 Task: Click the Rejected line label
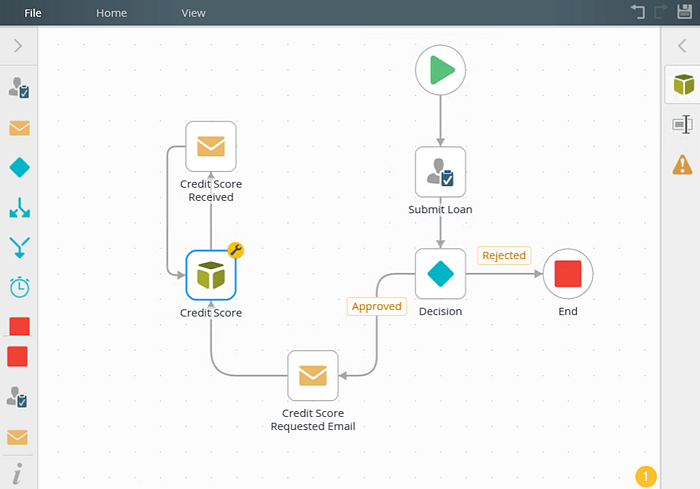tap(504, 255)
